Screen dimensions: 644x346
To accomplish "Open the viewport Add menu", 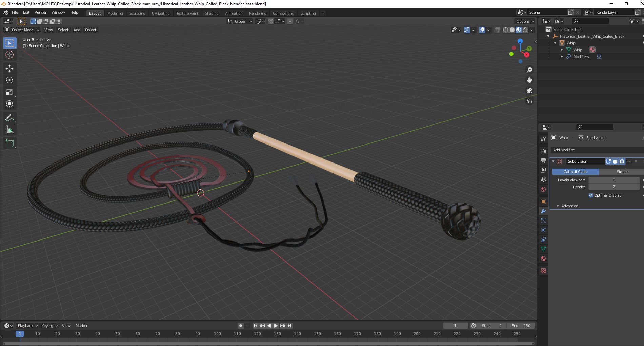I will point(77,30).
